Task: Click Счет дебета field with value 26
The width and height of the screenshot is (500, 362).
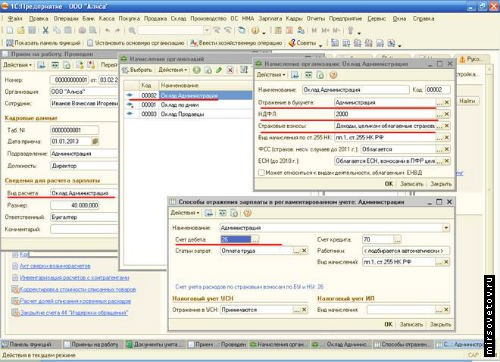Action: click(x=236, y=239)
